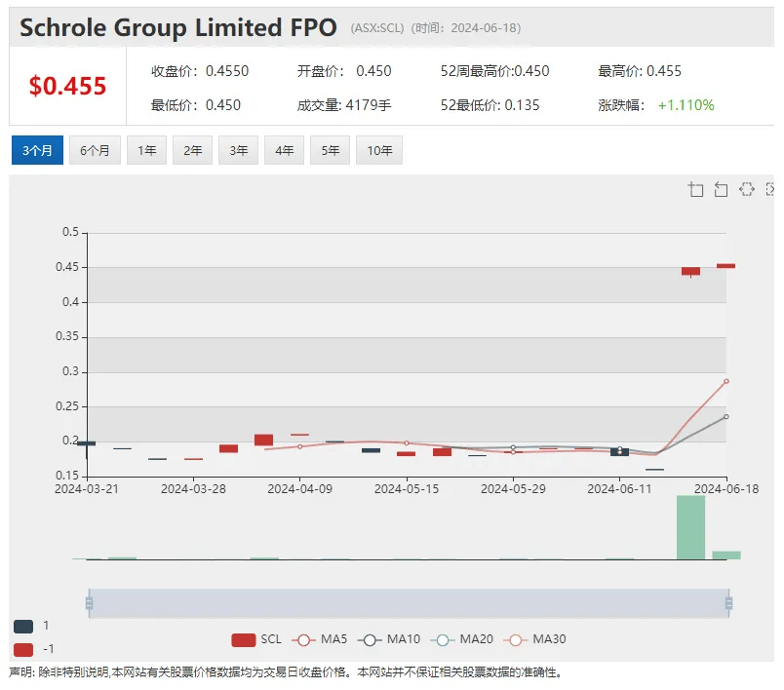Click the ticker text (ASX:SCL)
784x690 pixels.
click(x=377, y=28)
